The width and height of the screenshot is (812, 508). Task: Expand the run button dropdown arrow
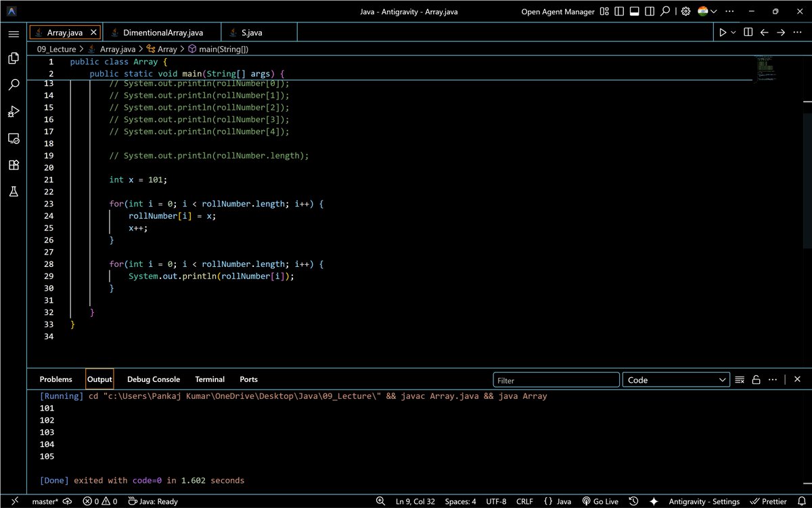[734, 33]
